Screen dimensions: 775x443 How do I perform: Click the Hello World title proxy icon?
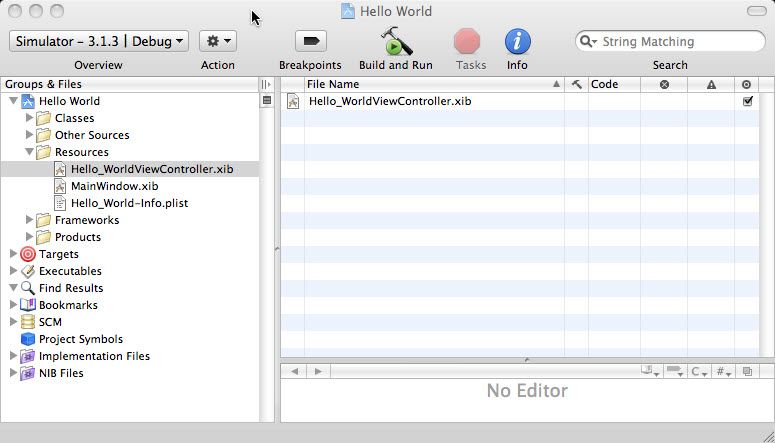[x=348, y=11]
